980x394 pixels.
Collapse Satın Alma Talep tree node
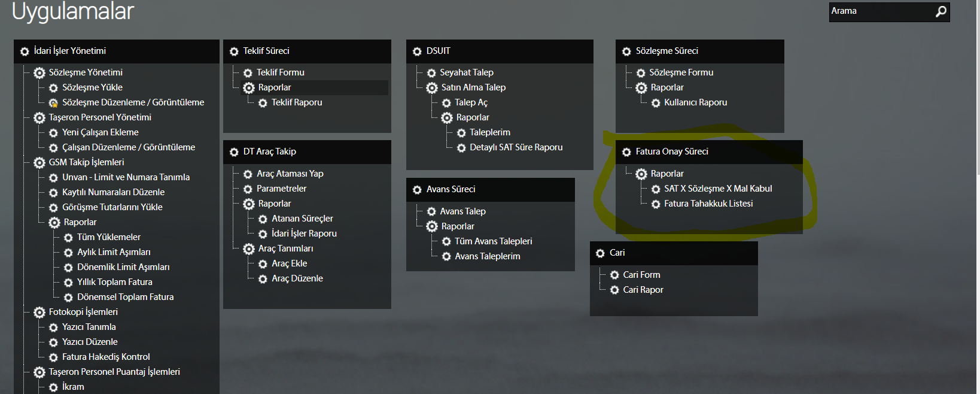point(432,88)
